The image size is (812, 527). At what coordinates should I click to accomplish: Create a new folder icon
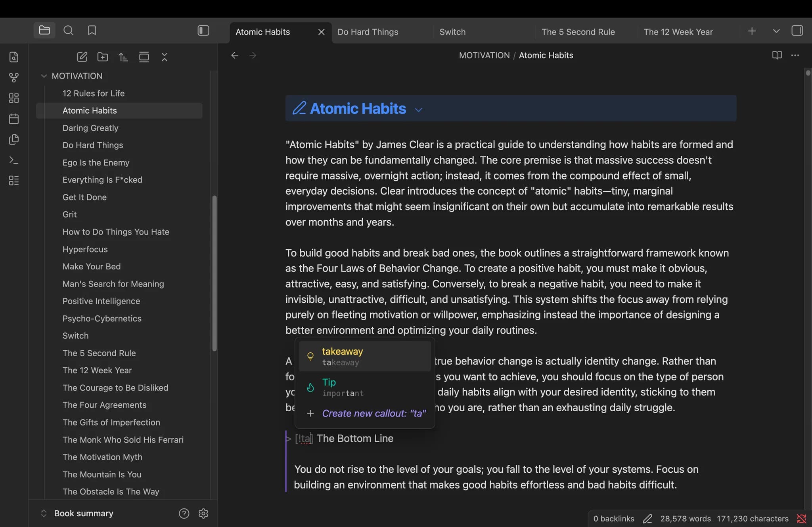tap(103, 57)
